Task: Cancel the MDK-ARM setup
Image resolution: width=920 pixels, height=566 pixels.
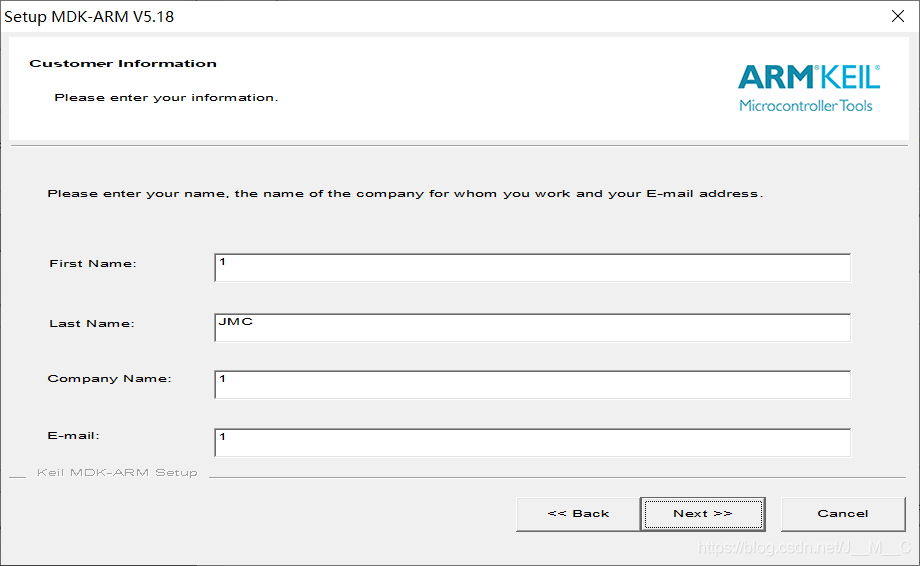Action: coord(843,514)
